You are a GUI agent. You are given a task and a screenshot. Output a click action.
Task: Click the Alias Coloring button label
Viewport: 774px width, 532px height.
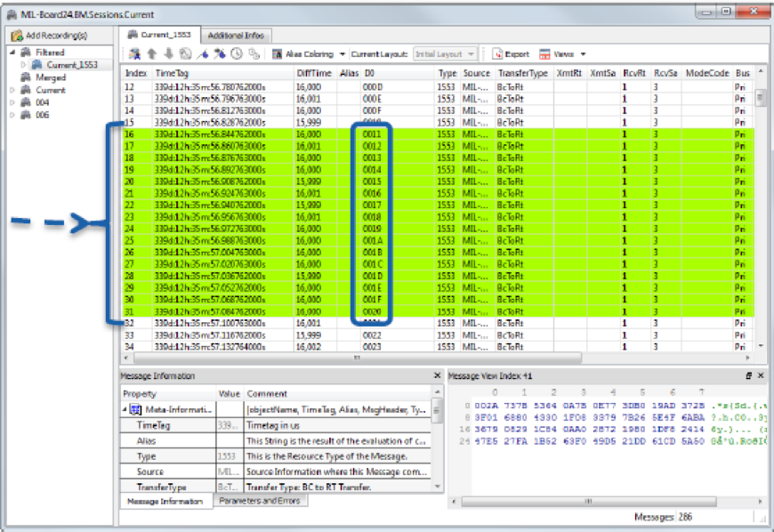[x=310, y=53]
